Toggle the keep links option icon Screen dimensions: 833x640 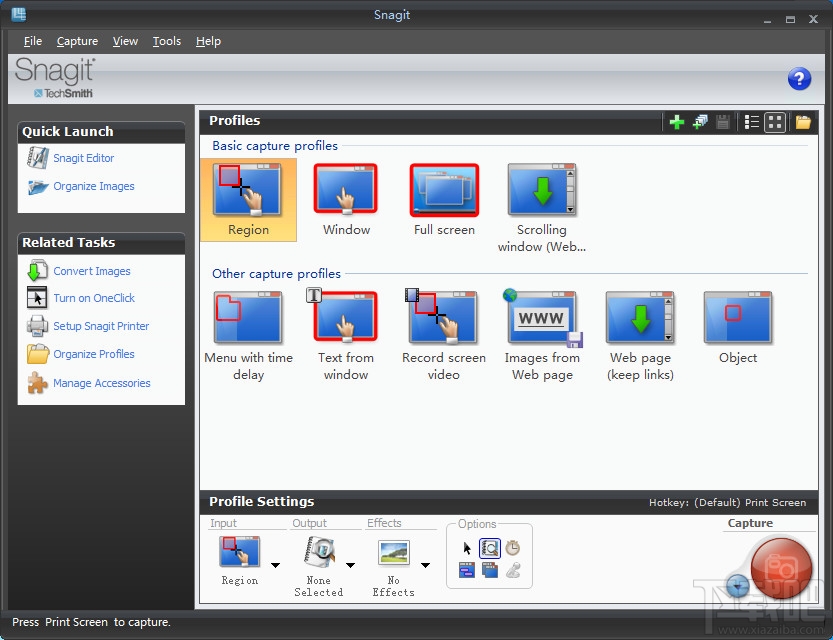click(x=466, y=570)
